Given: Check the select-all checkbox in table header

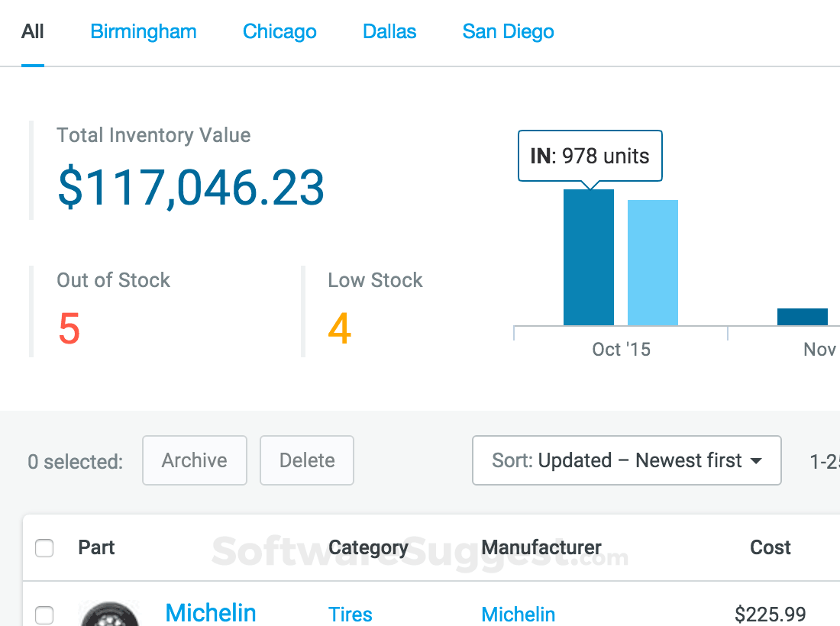Looking at the screenshot, I should coord(44,547).
